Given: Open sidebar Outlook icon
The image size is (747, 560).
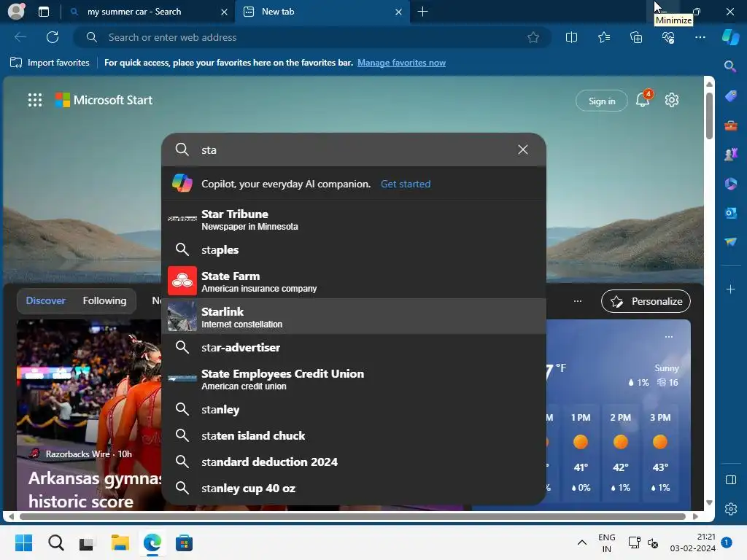Looking at the screenshot, I should click(730, 213).
